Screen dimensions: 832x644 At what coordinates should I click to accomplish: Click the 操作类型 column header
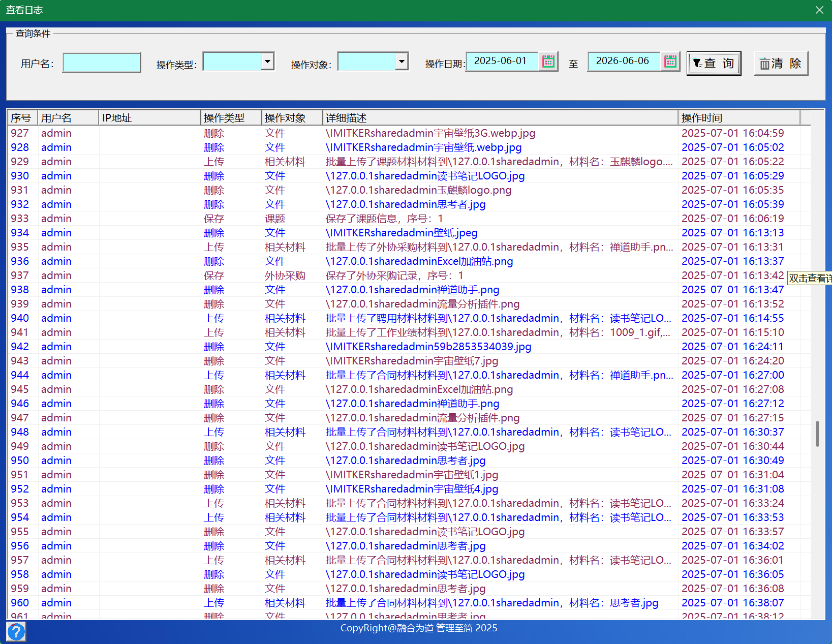point(231,118)
